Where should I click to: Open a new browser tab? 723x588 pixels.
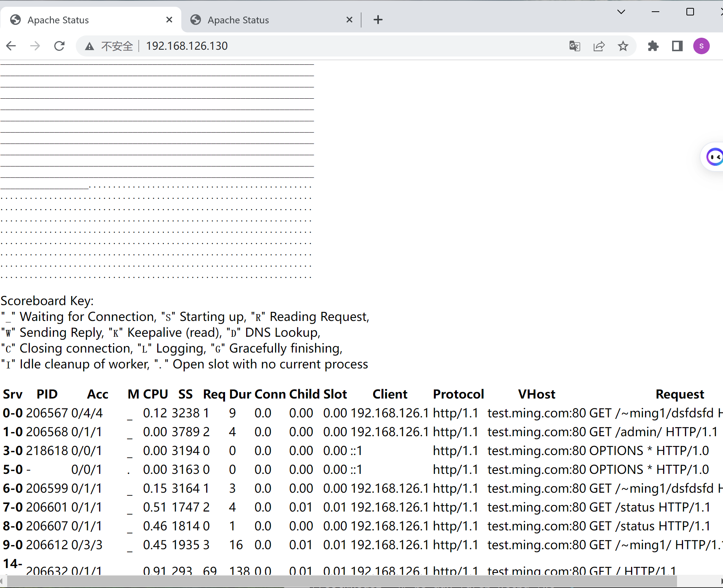tap(378, 20)
